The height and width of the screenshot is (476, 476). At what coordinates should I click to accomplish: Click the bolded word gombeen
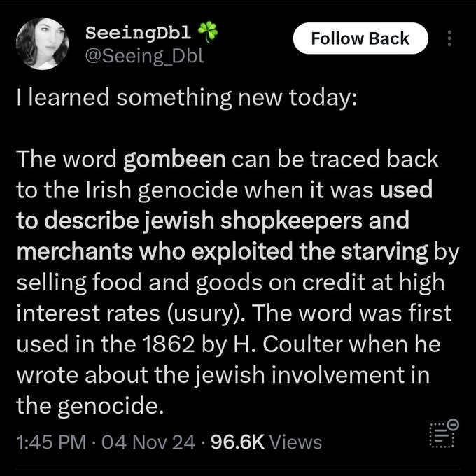pos(174,160)
